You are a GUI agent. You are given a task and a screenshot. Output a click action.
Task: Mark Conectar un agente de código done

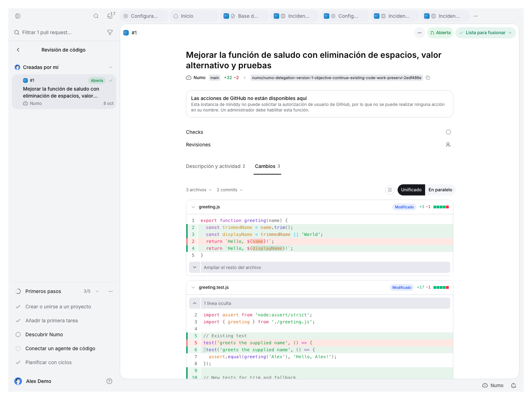click(18, 348)
